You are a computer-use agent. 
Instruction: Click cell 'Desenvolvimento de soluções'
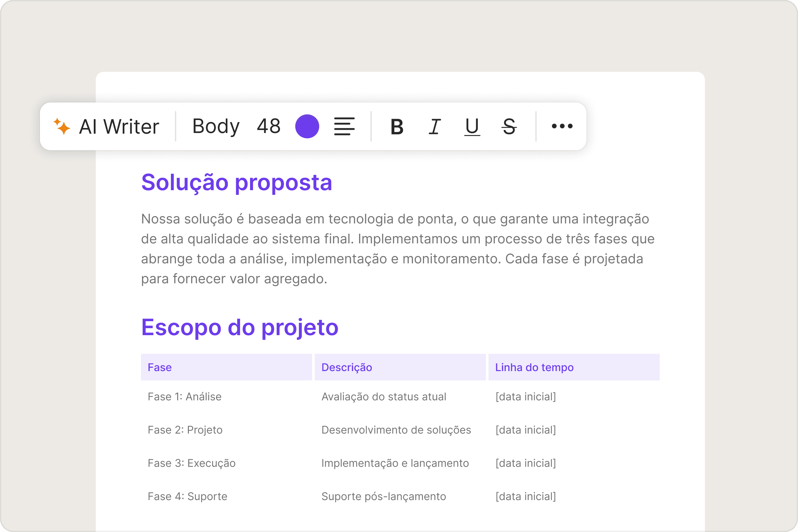pyautogui.click(x=396, y=430)
